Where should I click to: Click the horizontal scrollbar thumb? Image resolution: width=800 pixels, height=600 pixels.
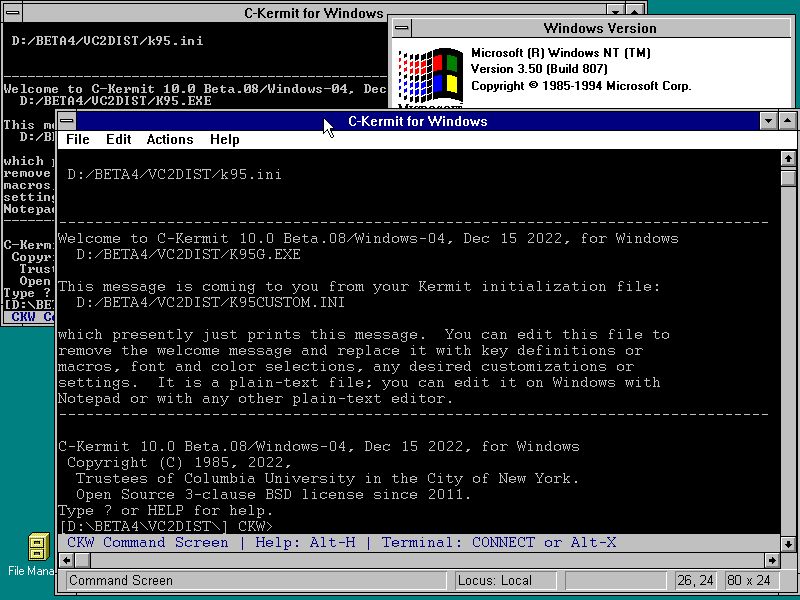(83, 560)
